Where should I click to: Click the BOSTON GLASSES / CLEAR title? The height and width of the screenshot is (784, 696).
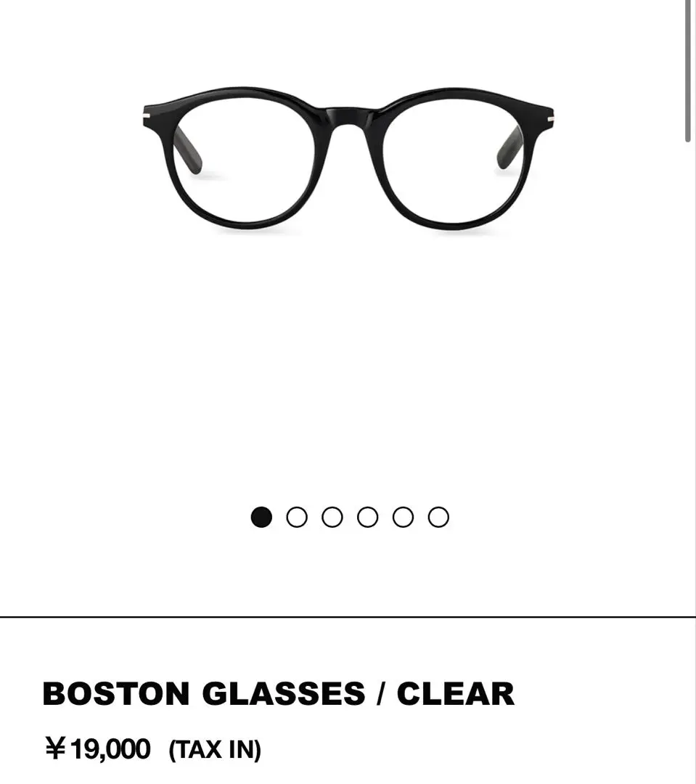[279, 694]
